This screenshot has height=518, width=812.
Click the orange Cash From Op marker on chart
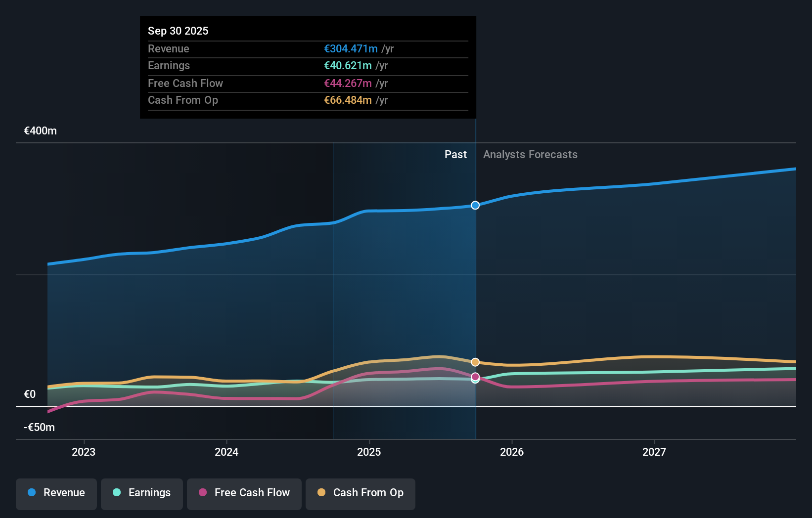tap(475, 362)
